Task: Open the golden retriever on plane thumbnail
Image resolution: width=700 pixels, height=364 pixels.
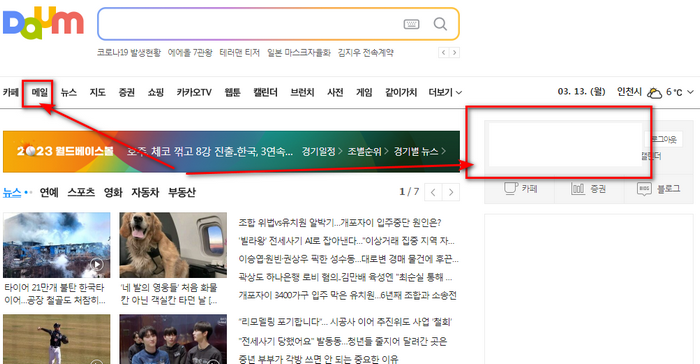Action: pyautogui.click(x=173, y=245)
